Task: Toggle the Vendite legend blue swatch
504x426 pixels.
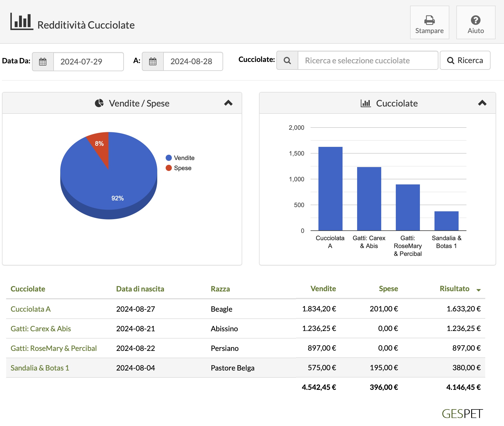Action: [x=169, y=158]
